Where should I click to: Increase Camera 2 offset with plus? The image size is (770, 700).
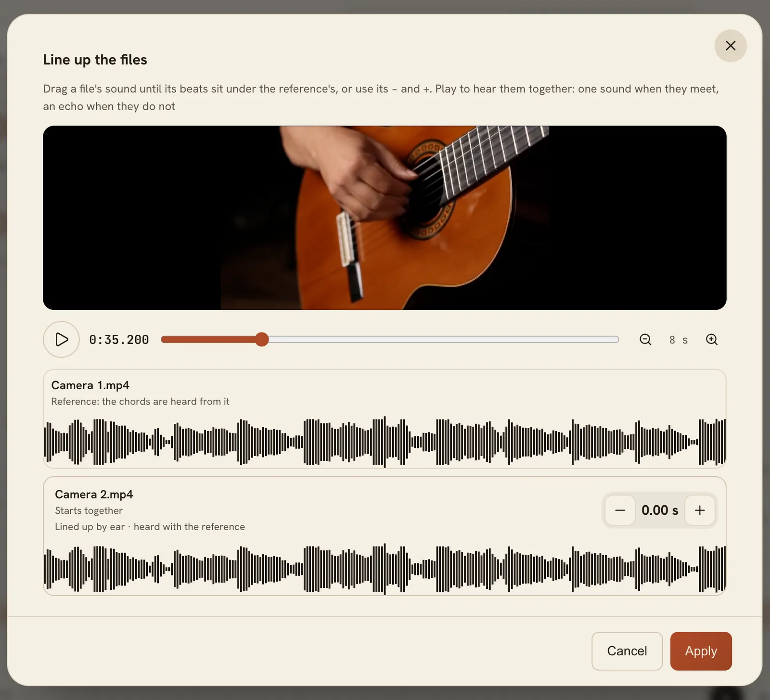pos(700,510)
